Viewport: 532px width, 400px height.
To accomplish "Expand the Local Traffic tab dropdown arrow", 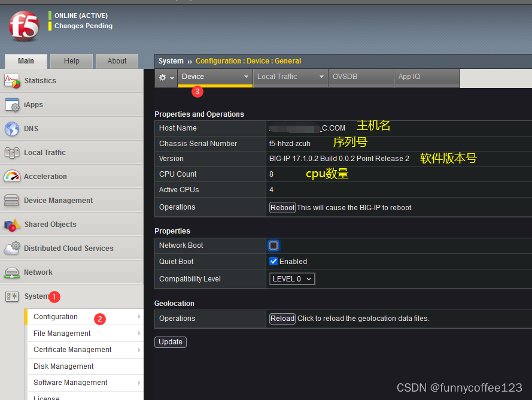I will pyautogui.click(x=321, y=77).
